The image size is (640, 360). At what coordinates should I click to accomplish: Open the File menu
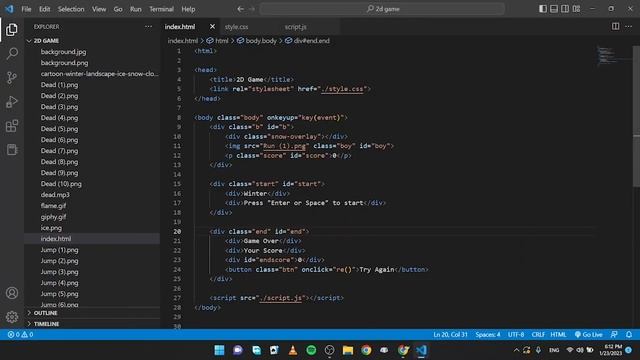pyautogui.click(x=26, y=9)
